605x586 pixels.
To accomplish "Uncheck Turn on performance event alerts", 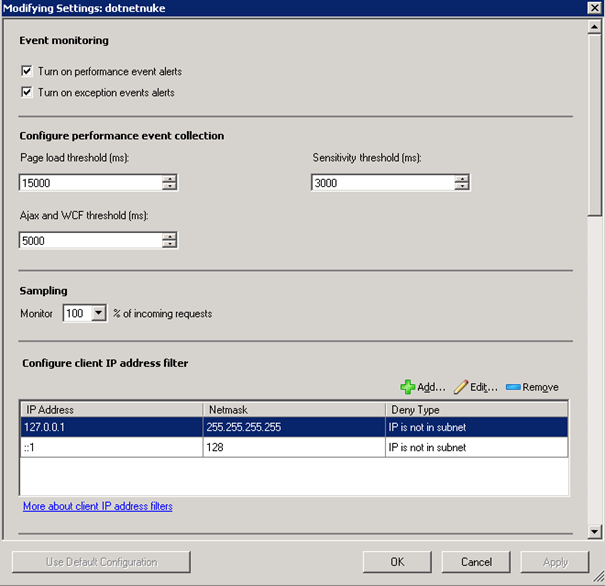I will (27, 71).
